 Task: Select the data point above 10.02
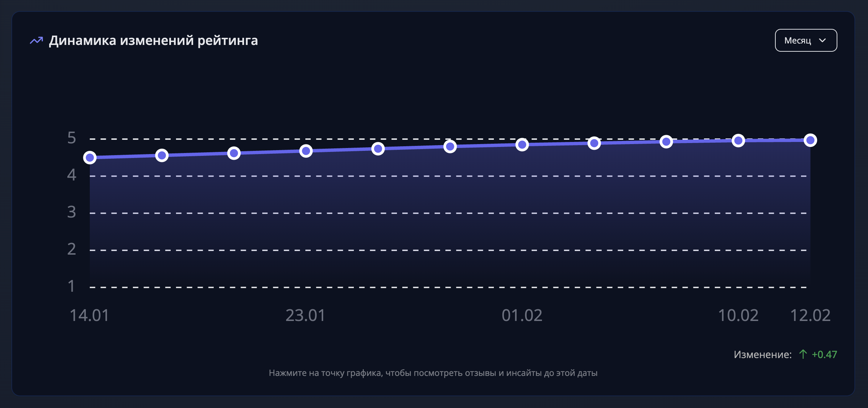tap(738, 141)
